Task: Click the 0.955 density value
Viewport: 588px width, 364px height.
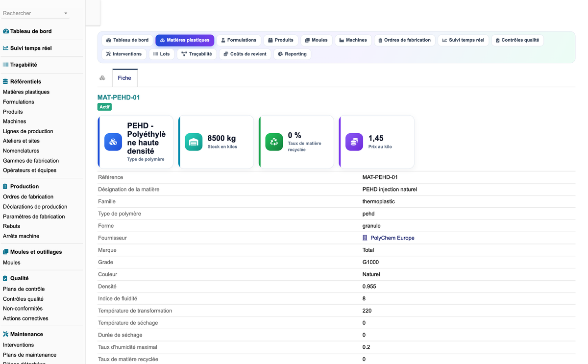Action: (x=369, y=287)
